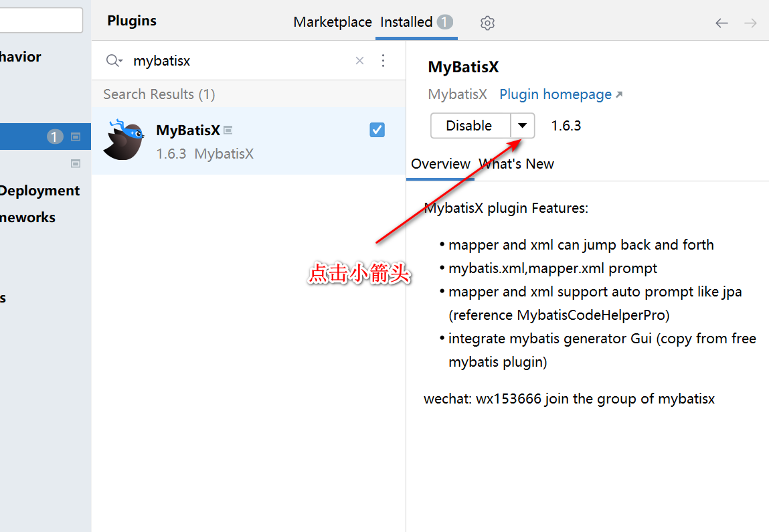Viewport: 769px width, 532px height.
Task: Open the plugins settings gear menu
Action: pos(487,23)
